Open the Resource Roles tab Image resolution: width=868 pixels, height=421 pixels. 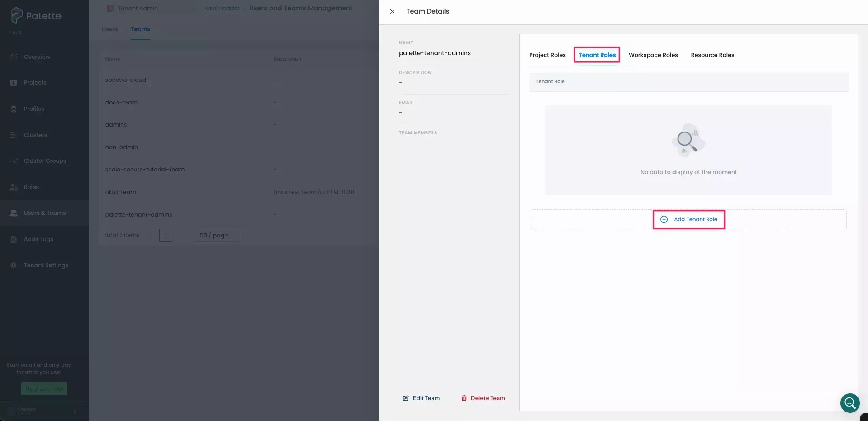tap(712, 55)
